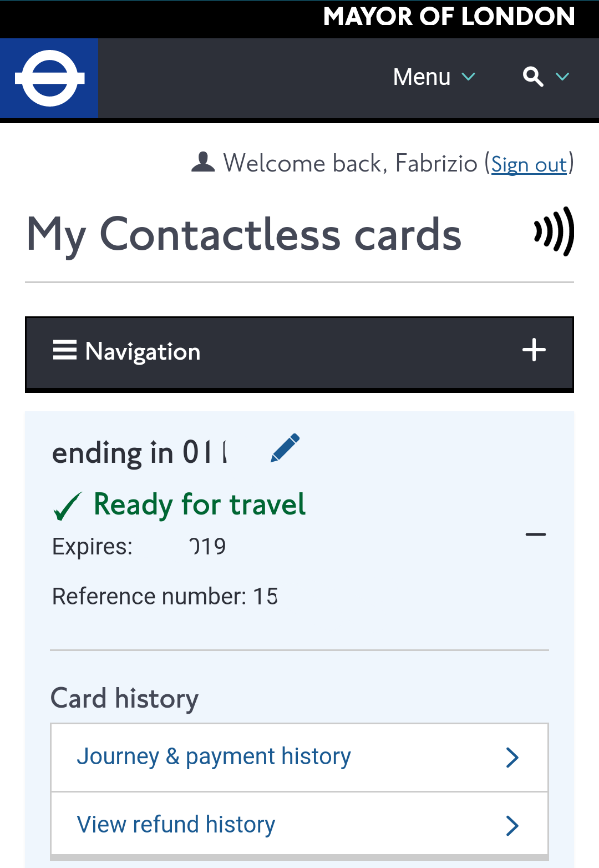The image size is (599, 868).
Task: Click the arrow beside View refund history
Action: pos(512,826)
